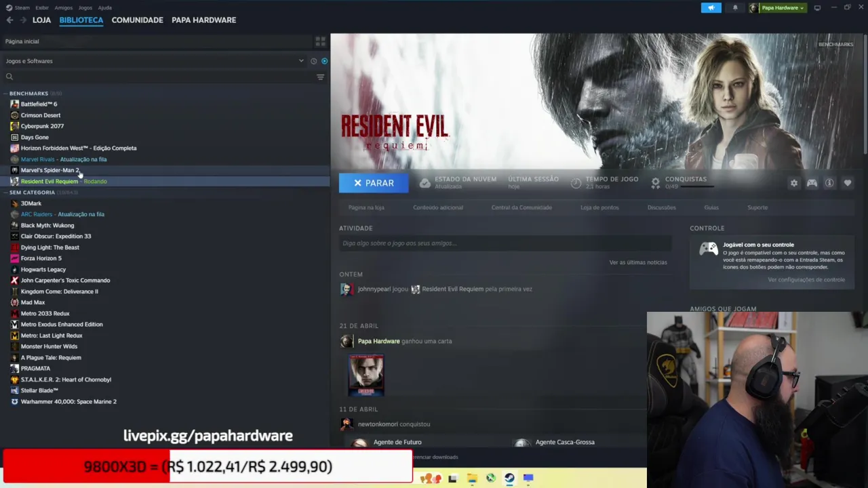Click Battlefield 6 game icon
The width and height of the screenshot is (868, 488).
pos(14,104)
